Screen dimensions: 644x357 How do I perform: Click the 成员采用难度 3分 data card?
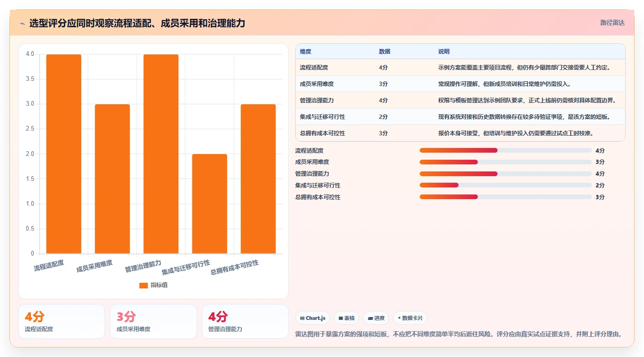(x=153, y=321)
